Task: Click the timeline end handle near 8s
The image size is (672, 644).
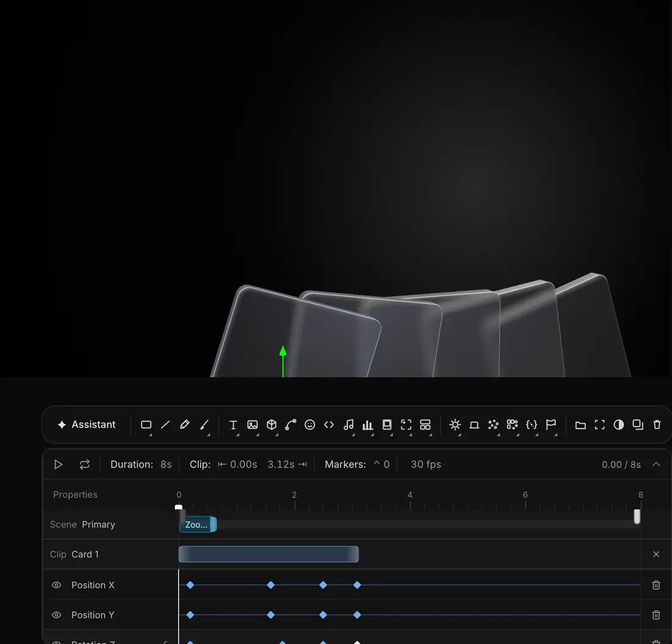Action: click(637, 516)
